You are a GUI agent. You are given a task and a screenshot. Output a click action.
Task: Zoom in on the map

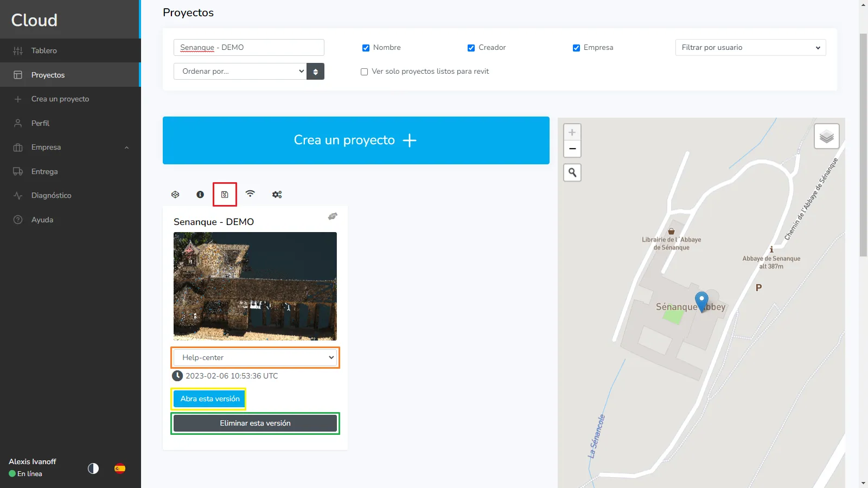(572, 132)
